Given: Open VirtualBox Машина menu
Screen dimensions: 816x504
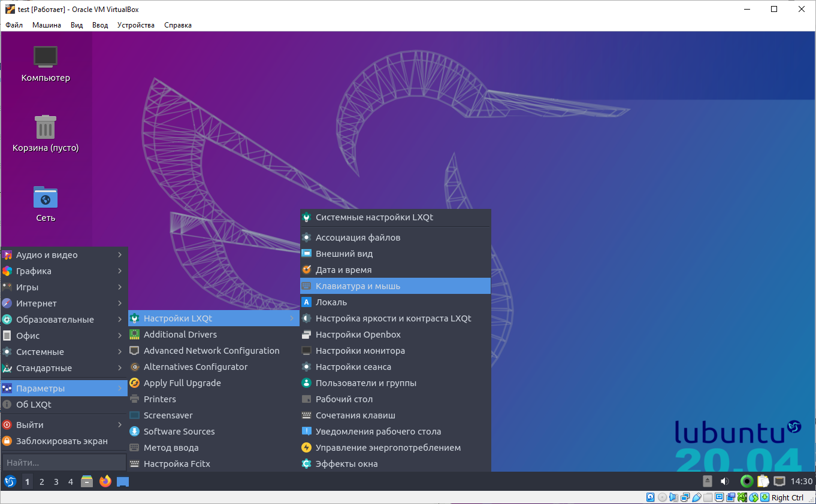Looking at the screenshot, I should 47,25.
